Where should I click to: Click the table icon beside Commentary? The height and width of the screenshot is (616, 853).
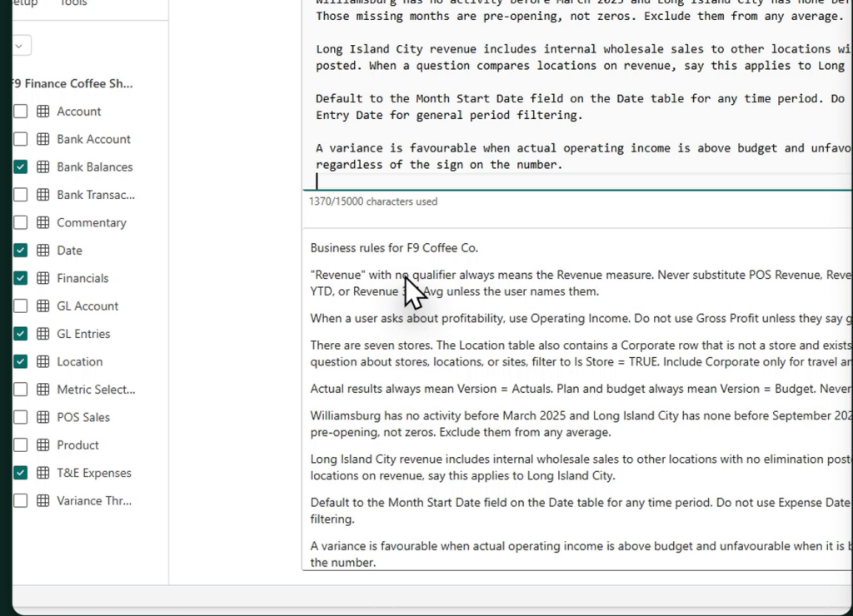[x=43, y=222]
